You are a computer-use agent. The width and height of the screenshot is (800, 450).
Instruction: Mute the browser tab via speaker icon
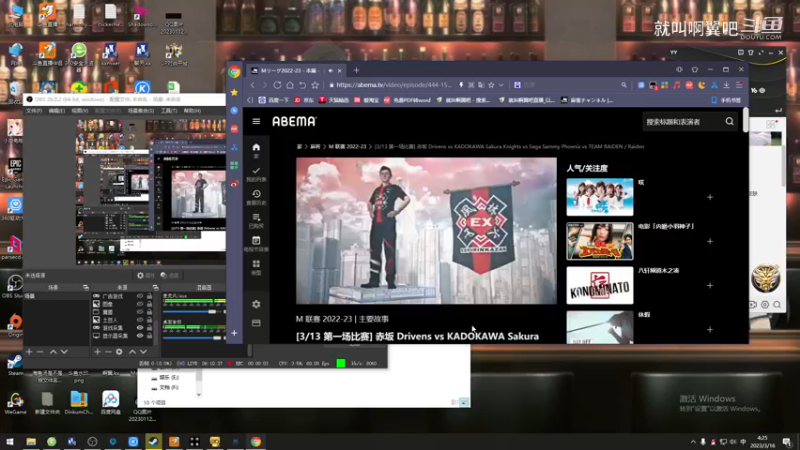tap(331, 70)
